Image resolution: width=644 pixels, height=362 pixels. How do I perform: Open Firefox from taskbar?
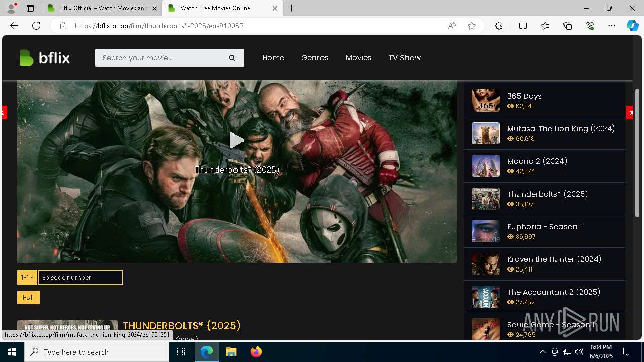[x=256, y=352]
